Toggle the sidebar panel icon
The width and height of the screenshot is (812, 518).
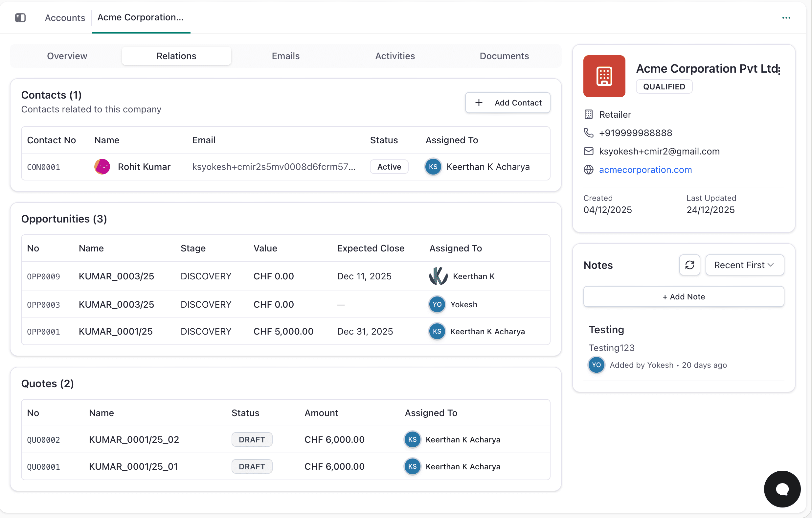[x=20, y=17]
